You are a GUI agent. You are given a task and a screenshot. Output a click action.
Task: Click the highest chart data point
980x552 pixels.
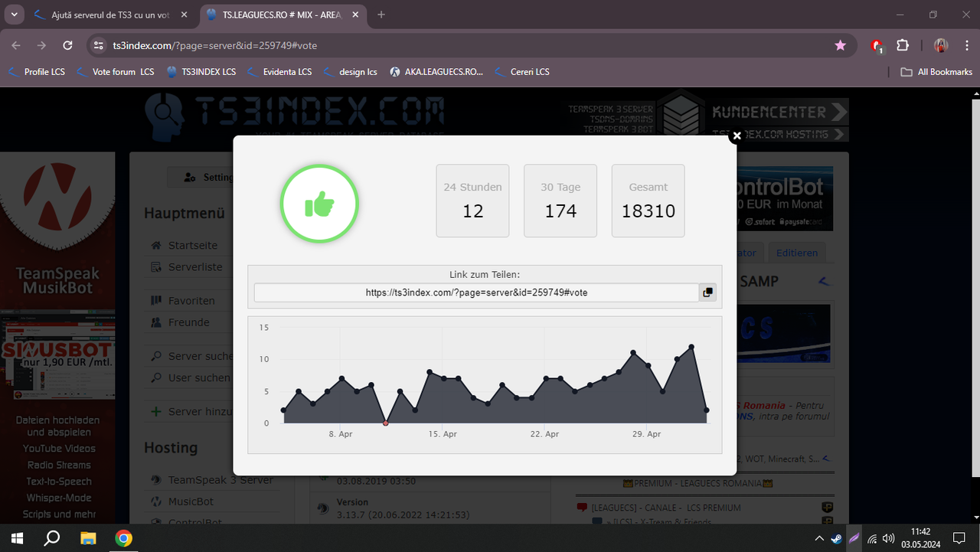point(691,347)
